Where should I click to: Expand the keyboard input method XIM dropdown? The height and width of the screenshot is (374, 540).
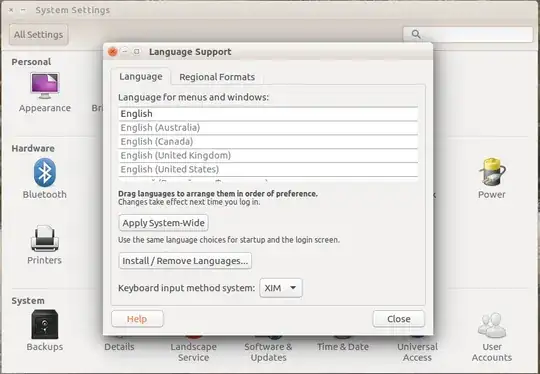coord(281,288)
